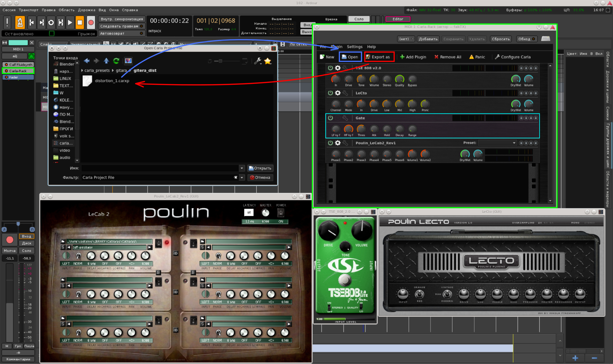The image size is (613, 364).
Task: Click Сбросить button in plugin window
Action: [x=501, y=39]
